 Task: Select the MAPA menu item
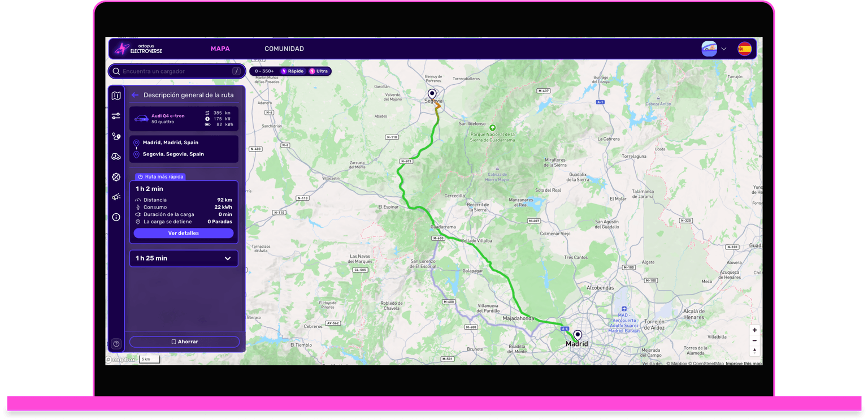[x=220, y=49]
